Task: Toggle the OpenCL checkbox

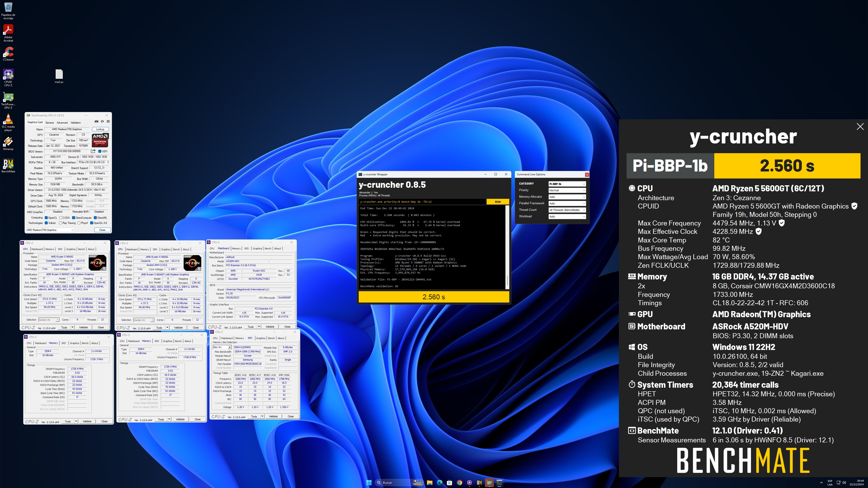Action: [46, 218]
